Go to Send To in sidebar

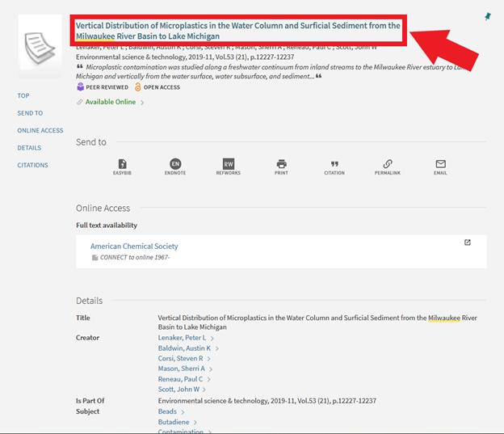point(30,113)
